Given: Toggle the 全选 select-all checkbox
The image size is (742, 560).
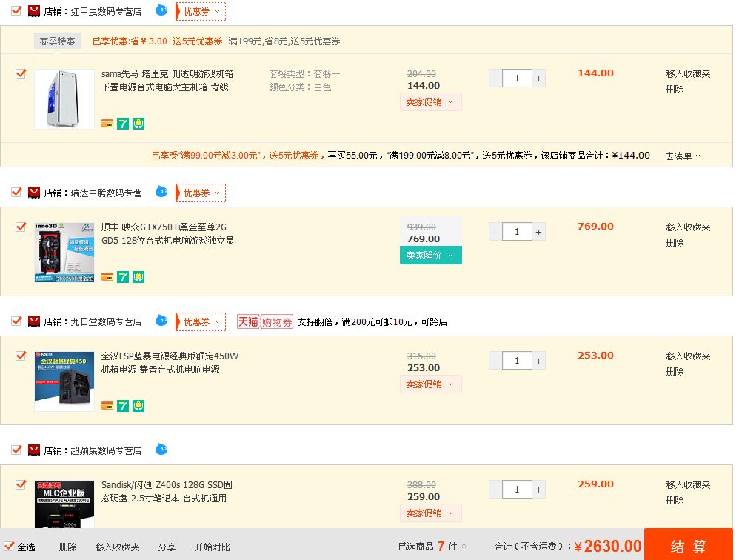Looking at the screenshot, I should [x=9, y=546].
